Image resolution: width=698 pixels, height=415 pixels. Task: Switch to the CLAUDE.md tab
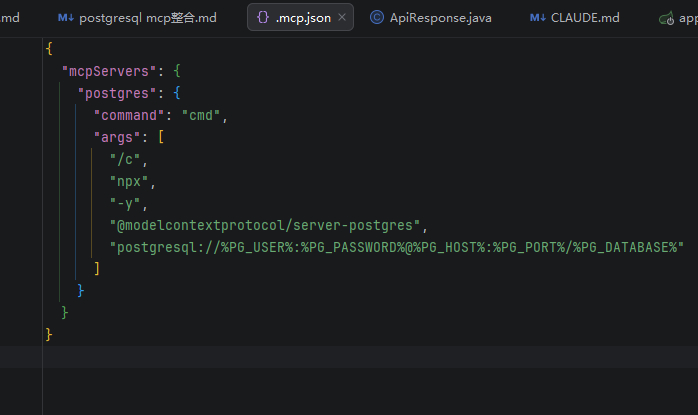(585, 18)
